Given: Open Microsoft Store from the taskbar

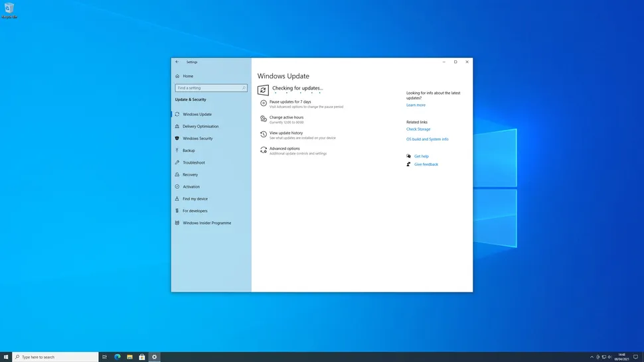Looking at the screenshot, I should tap(141, 357).
